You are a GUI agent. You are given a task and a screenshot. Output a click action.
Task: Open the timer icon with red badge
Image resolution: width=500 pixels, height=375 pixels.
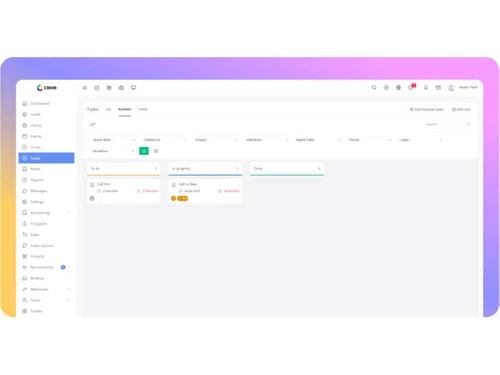pyautogui.click(x=411, y=87)
